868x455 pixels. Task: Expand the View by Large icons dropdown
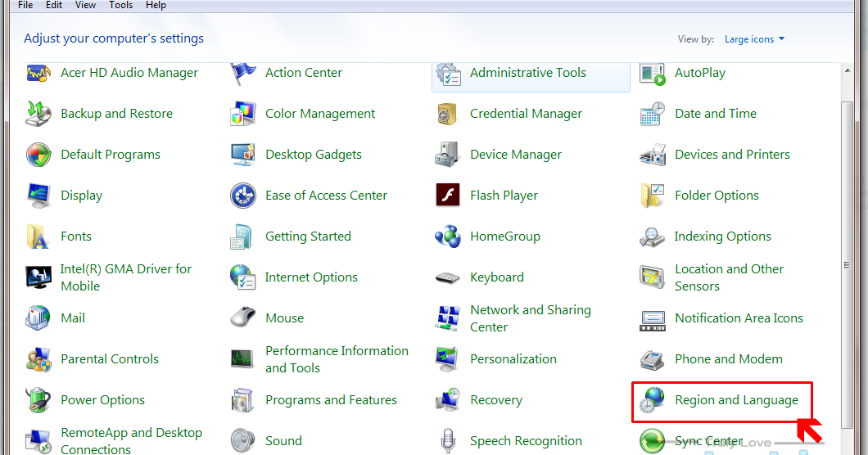754,39
